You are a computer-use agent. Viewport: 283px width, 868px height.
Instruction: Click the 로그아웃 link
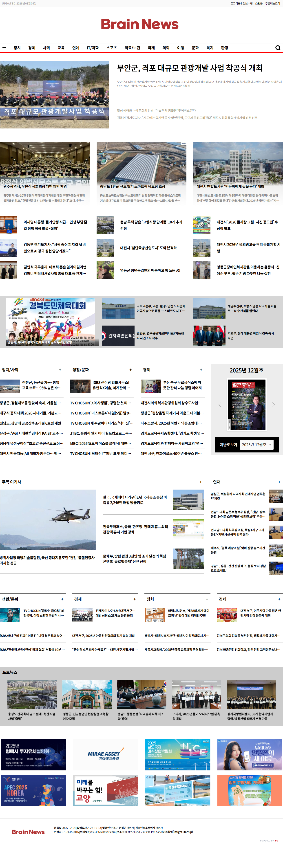tap(235, 3)
